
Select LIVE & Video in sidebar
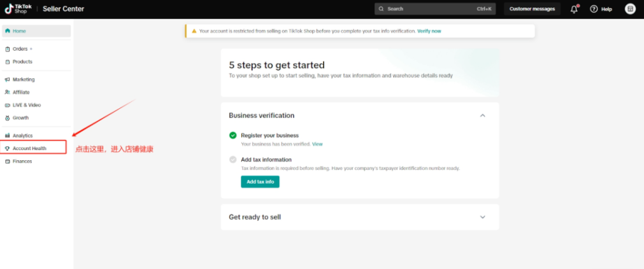tap(26, 105)
